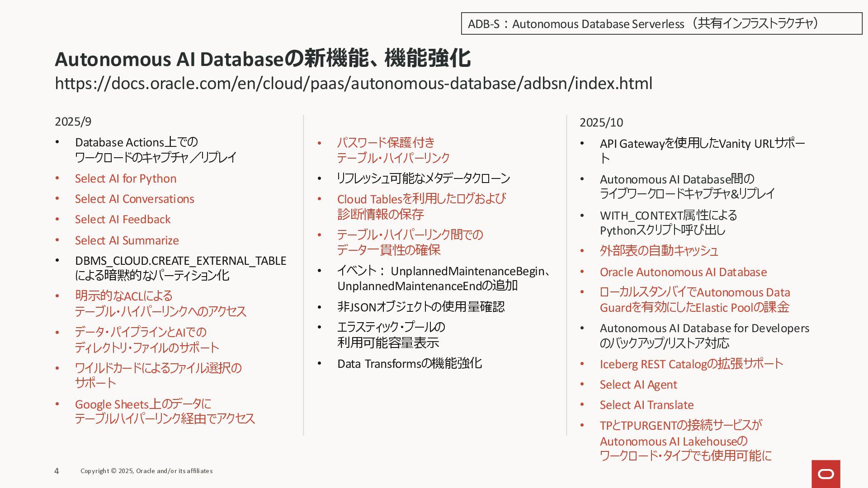Click the Select AI Summarize entry
The height and width of the screenshot is (488, 868).
[x=127, y=240]
